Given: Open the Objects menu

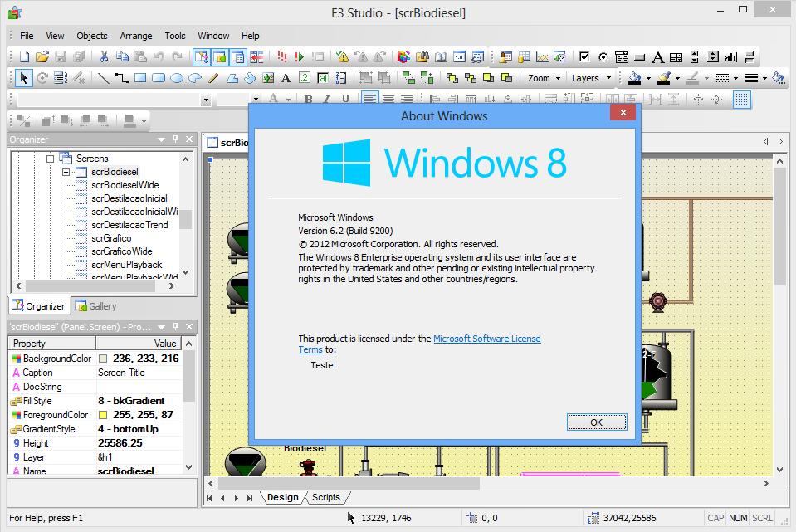Looking at the screenshot, I should click(91, 36).
